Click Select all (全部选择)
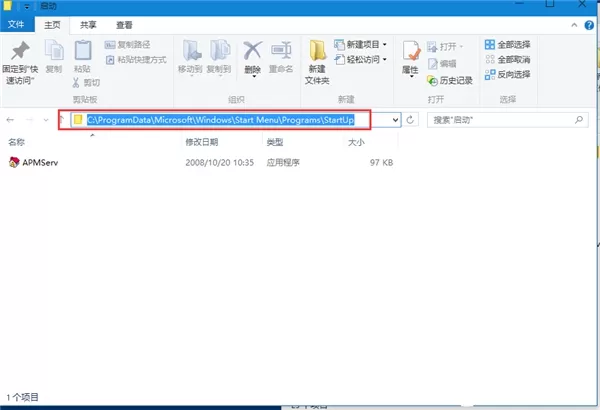Viewport: 600px width, 410px height. pyautogui.click(x=507, y=45)
